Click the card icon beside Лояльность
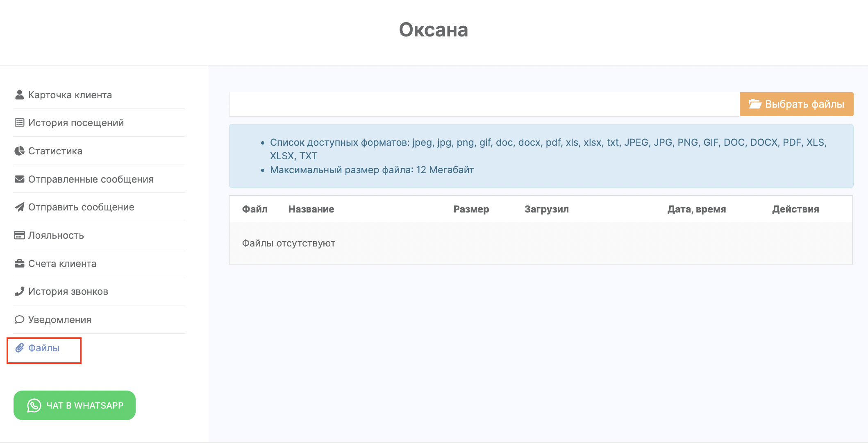 [x=19, y=235]
